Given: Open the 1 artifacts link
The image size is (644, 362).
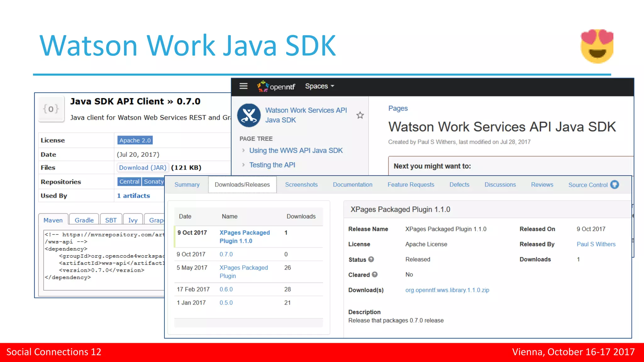Looking at the screenshot, I should click(x=133, y=196).
